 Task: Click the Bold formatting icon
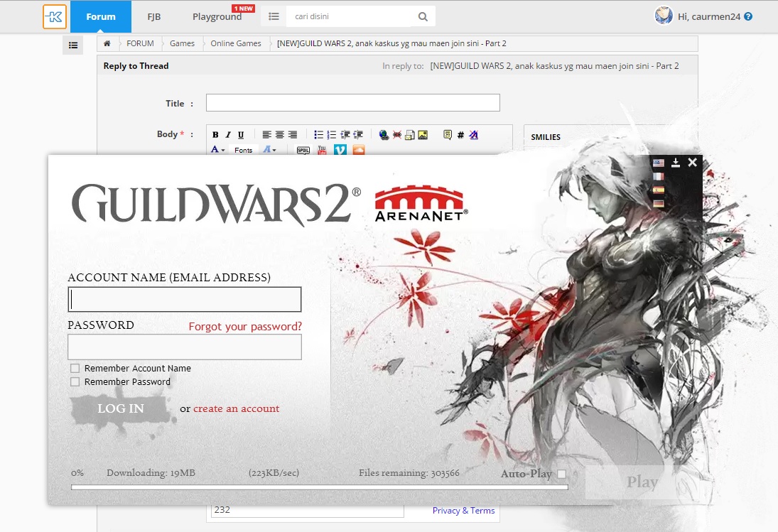[x=215, y=135]
